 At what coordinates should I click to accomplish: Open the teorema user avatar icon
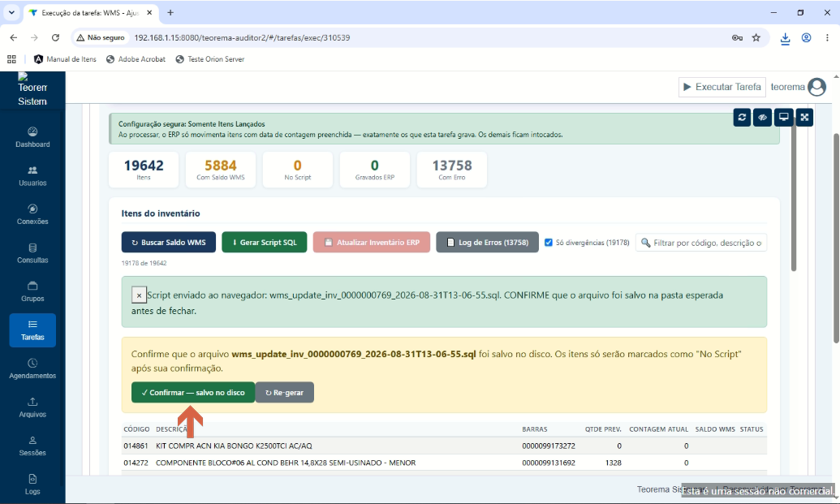click(x=817, y=87)
